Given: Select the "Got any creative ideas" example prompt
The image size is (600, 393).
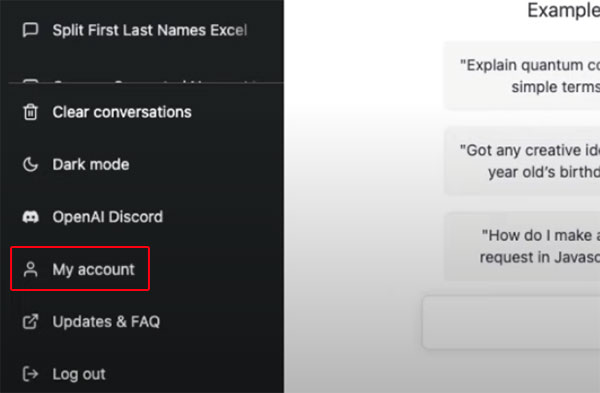Looking at the screenshot, I should 522,161.
